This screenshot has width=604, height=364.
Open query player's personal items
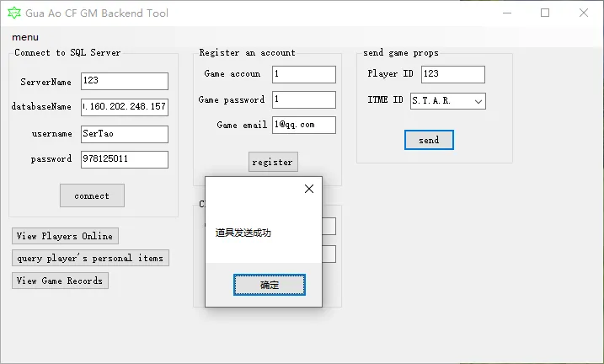(x=90, y=258)
